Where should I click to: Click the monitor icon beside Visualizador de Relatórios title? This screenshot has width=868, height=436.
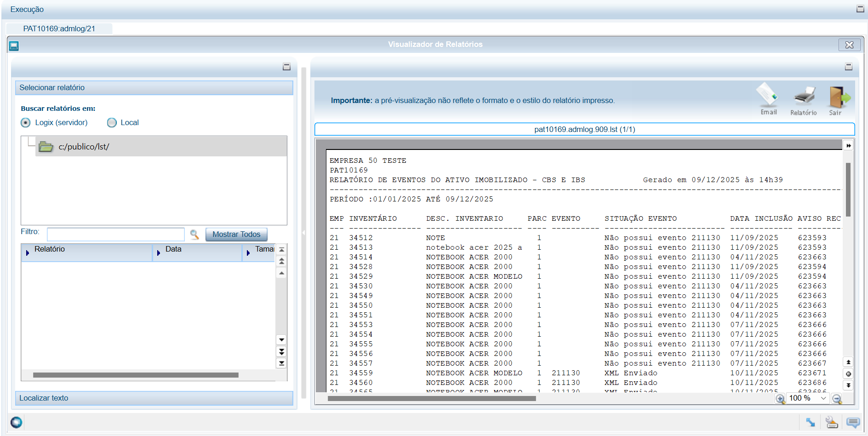tap(14, 46)
